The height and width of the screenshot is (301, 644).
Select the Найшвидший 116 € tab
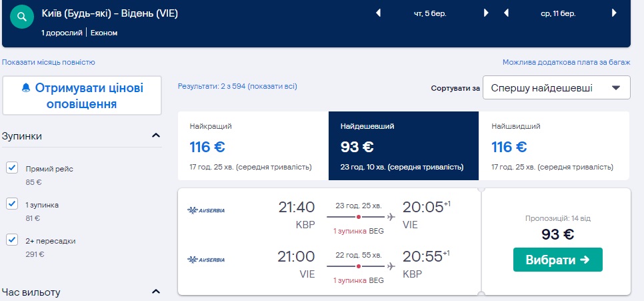554,145
